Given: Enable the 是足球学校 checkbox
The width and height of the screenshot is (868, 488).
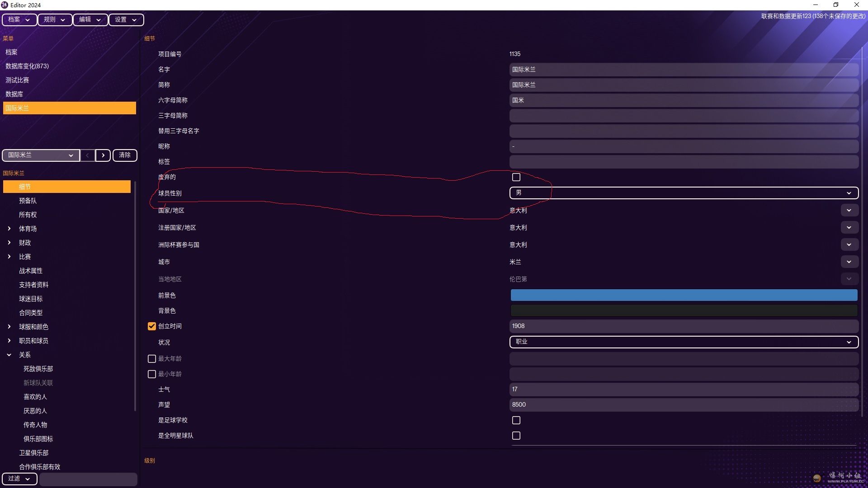Looking at the screenshot, I should pyautogui.click(x=516, y=420).
